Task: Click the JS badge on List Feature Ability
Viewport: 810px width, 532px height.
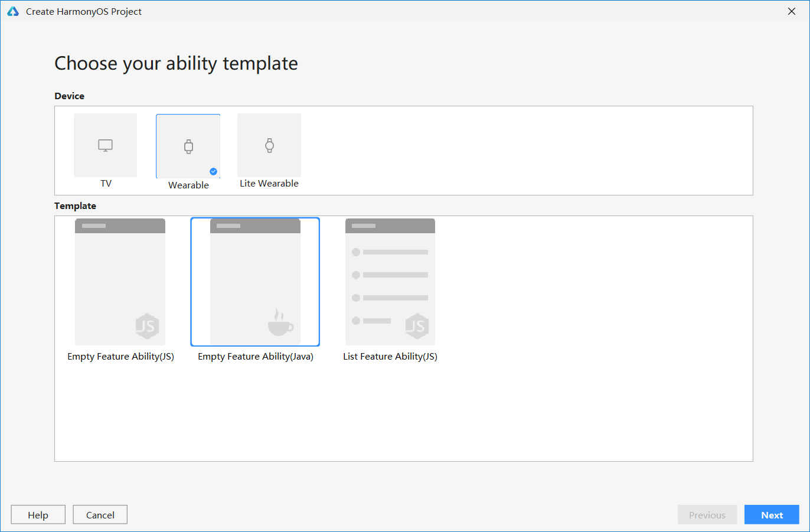Action: click(417, 326)
